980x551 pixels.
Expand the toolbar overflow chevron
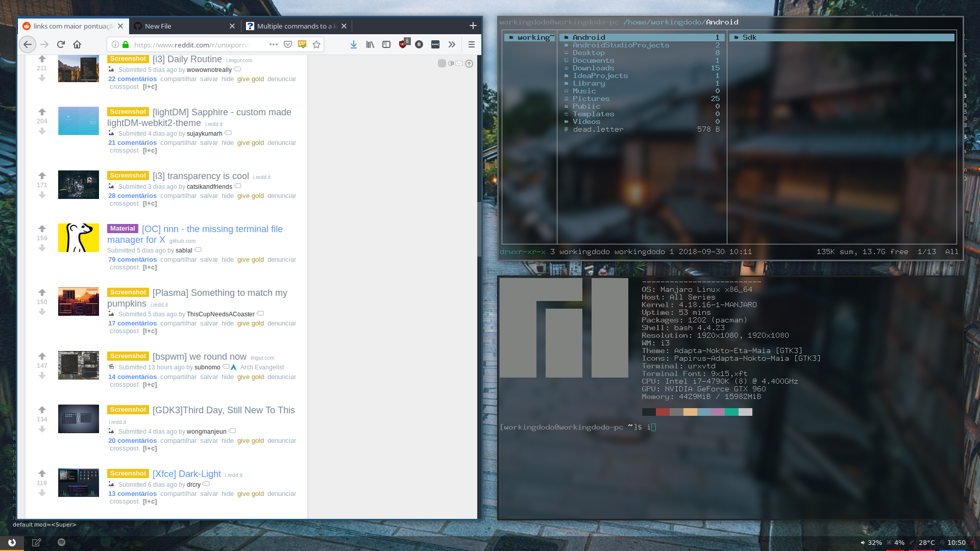[452, 44]
